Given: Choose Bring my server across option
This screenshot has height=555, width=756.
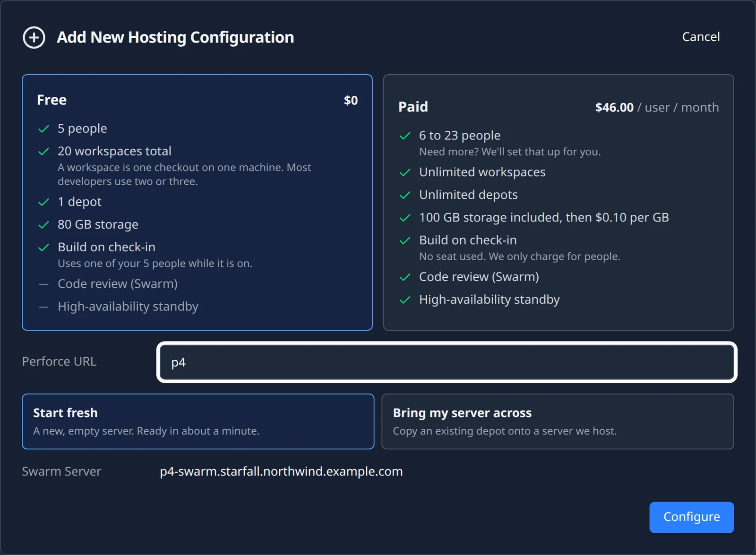Looking at the screenshot, I should [x=558, y=421].
